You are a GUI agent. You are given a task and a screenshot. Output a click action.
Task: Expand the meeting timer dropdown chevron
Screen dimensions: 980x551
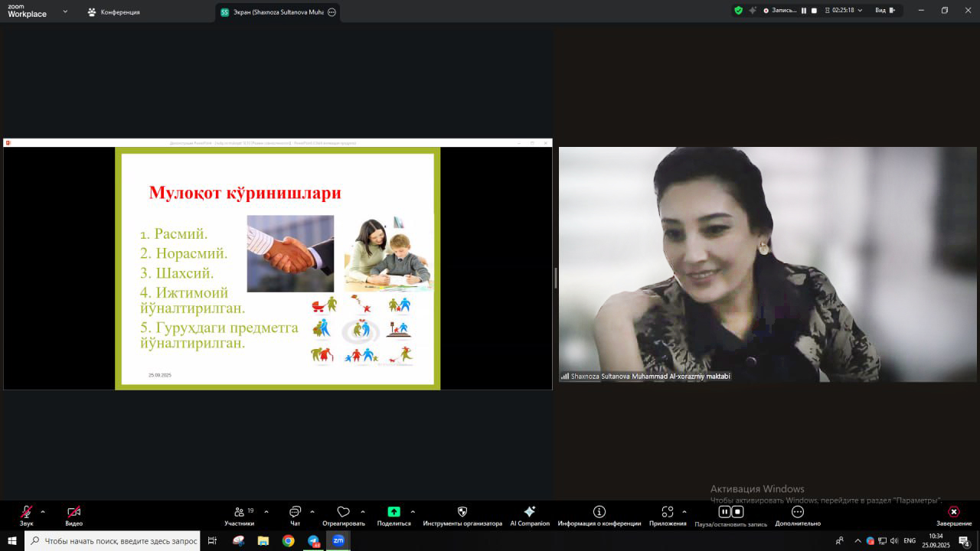tap(860, 11)
